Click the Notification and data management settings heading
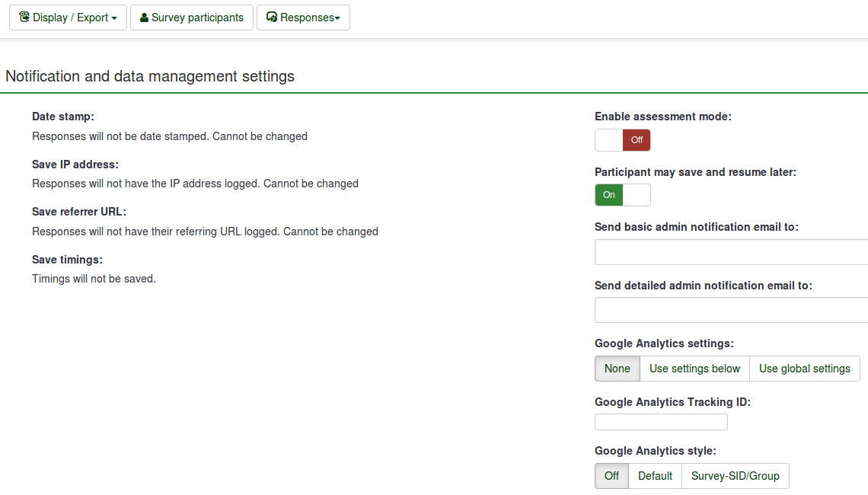This screenshot has height=495, width=868. (x=150, y=76)
